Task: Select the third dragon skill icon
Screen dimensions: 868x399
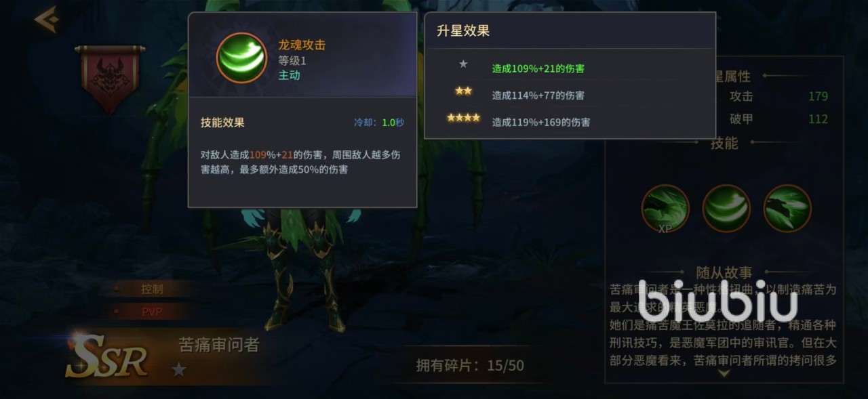Action: (x=787, y=209)
